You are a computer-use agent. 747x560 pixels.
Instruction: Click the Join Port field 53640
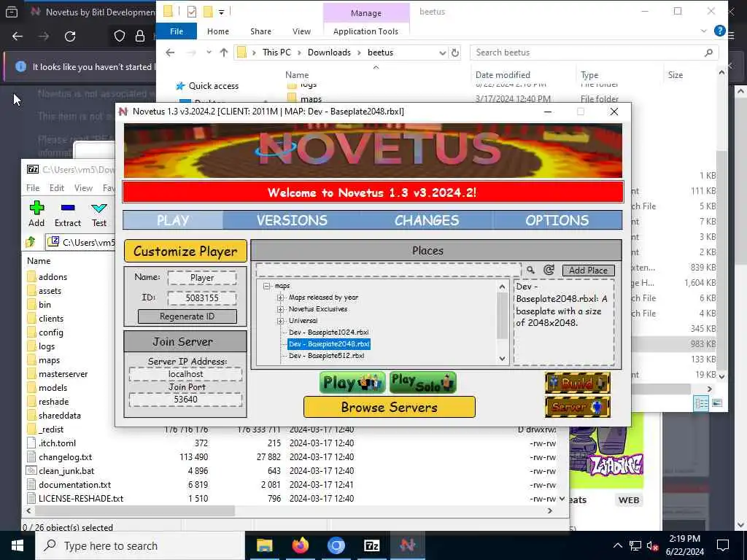[185, 399]
